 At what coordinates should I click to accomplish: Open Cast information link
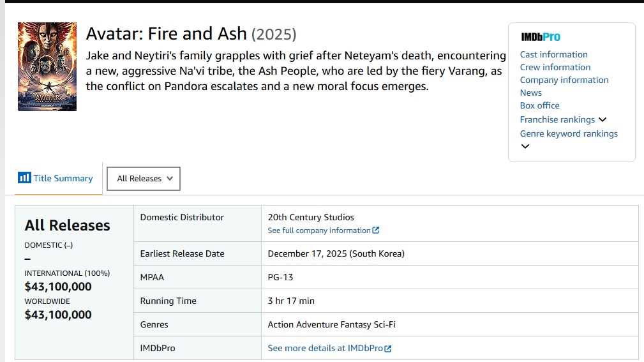(x=553, y=55)
